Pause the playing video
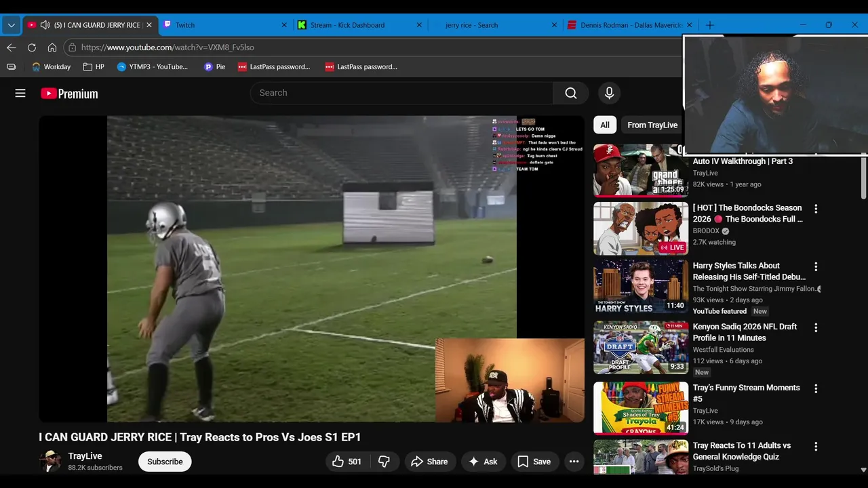Viewport: 868px width, 488px height. pyautogui.click(x=311, y=269)
